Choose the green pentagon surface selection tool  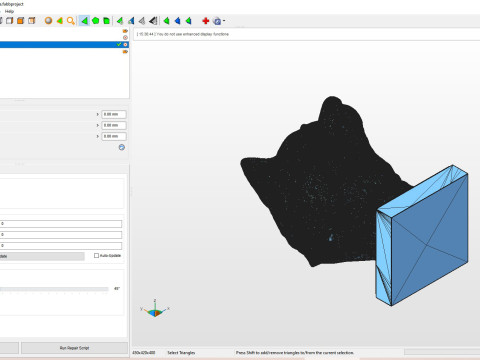(x=96, y=21)
